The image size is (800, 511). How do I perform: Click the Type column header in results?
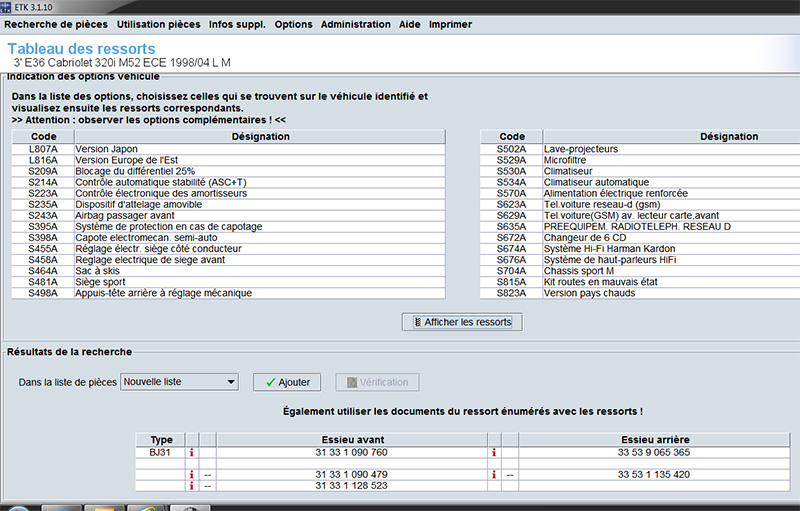click(161, 440)
